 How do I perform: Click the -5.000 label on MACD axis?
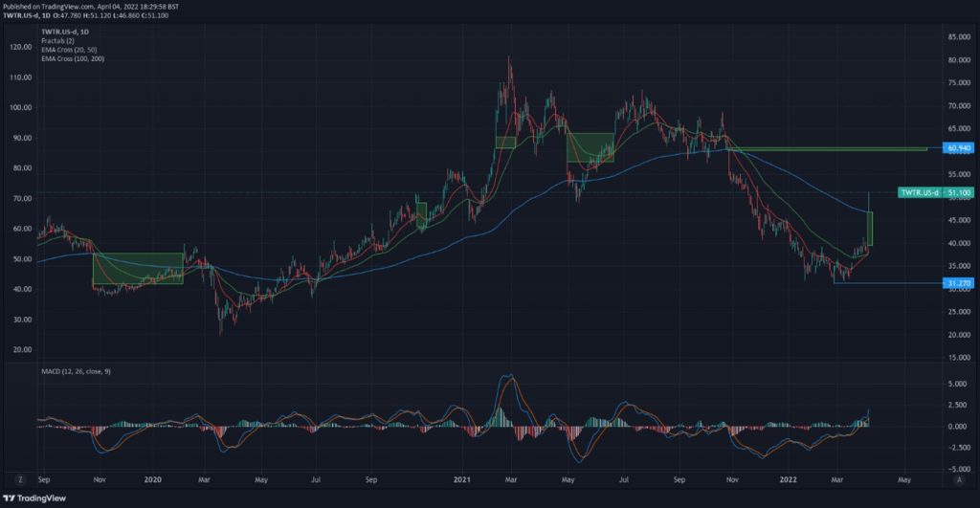(957, 469)
